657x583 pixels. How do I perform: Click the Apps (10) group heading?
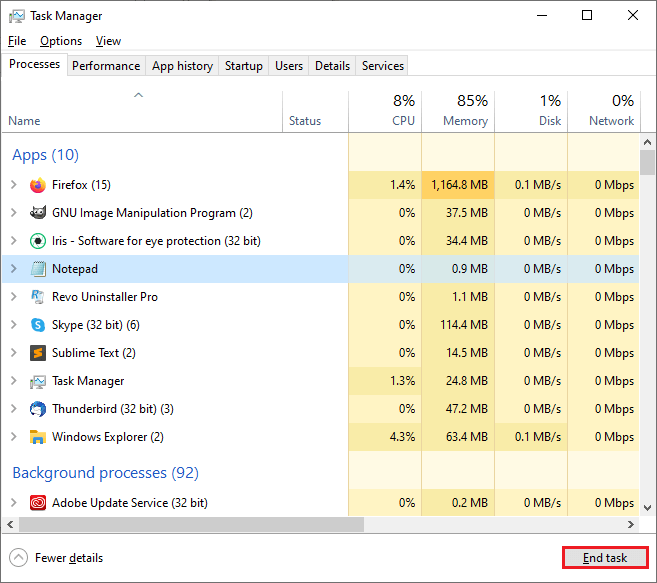(45, 155)
